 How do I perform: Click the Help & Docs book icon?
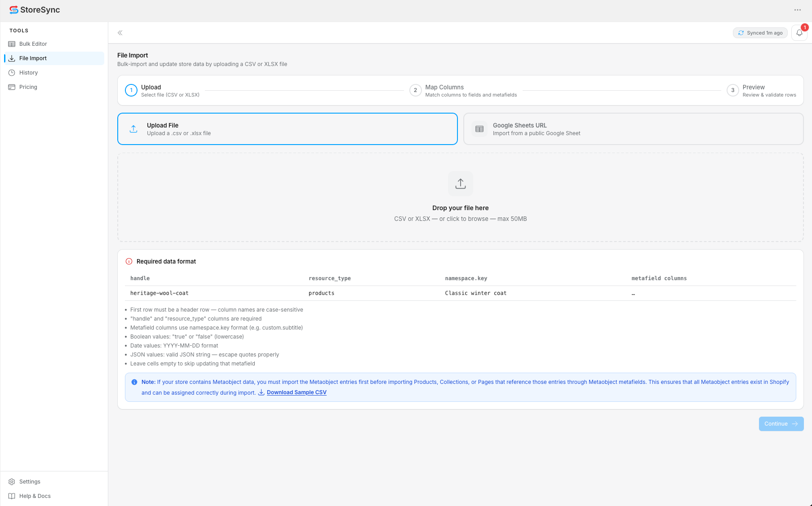point(12,496)
